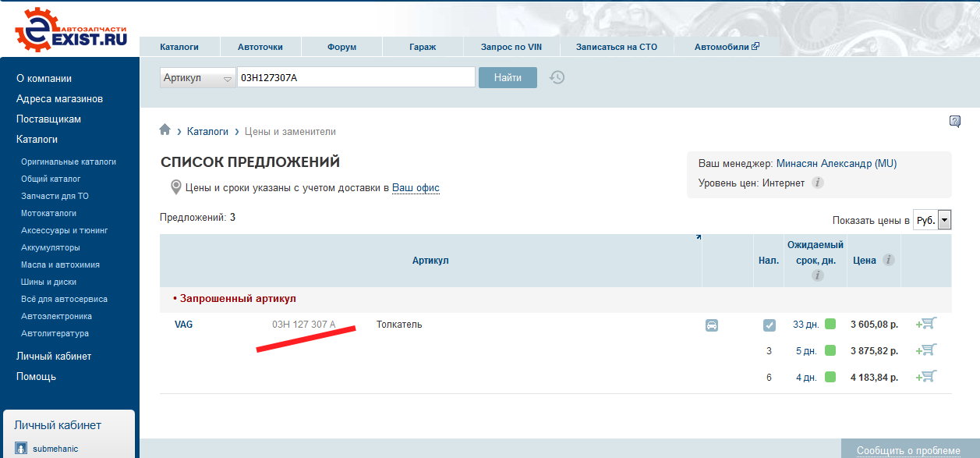
Task: Toggle the availability checkbox in the VAG row
Action: pos(769,325)
